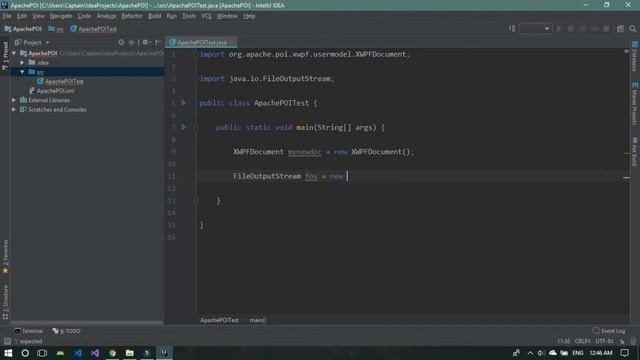Click UTF-8 encoding in status bar

click(604, 341)
